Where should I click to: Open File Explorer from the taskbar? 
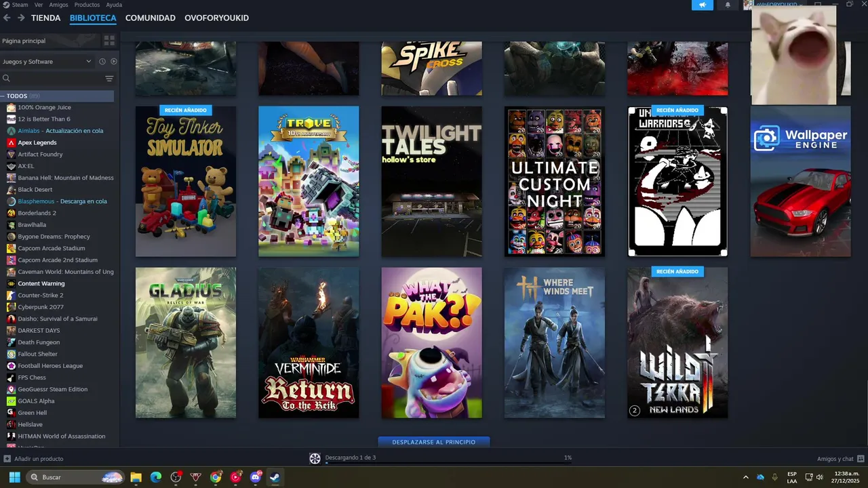tap(136, 477)
